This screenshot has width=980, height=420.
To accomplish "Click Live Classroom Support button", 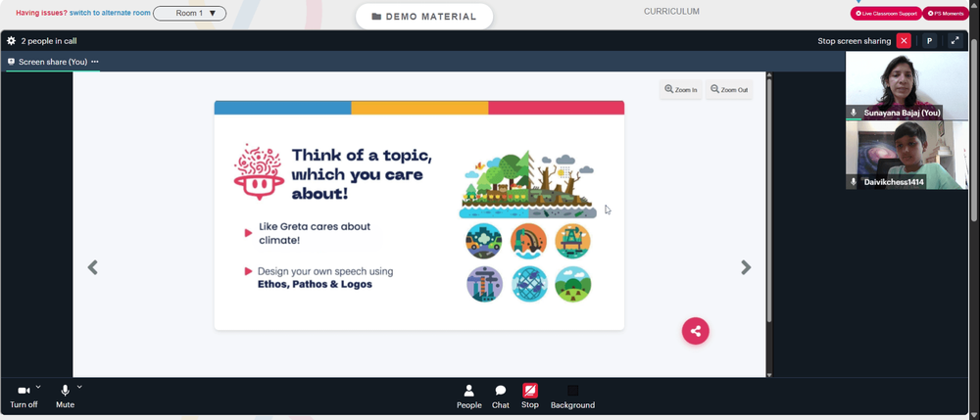I will 886,13.
